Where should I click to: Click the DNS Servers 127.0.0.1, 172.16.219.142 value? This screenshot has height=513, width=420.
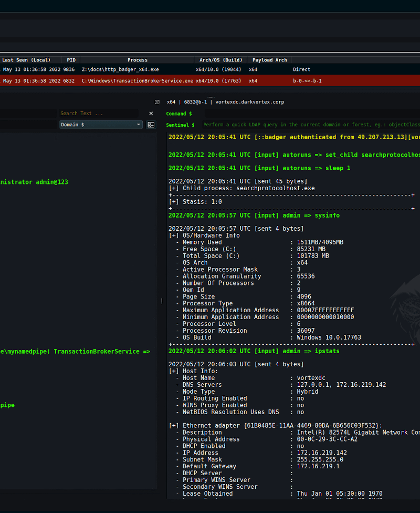pyautogui.click(x=341, y=385)
